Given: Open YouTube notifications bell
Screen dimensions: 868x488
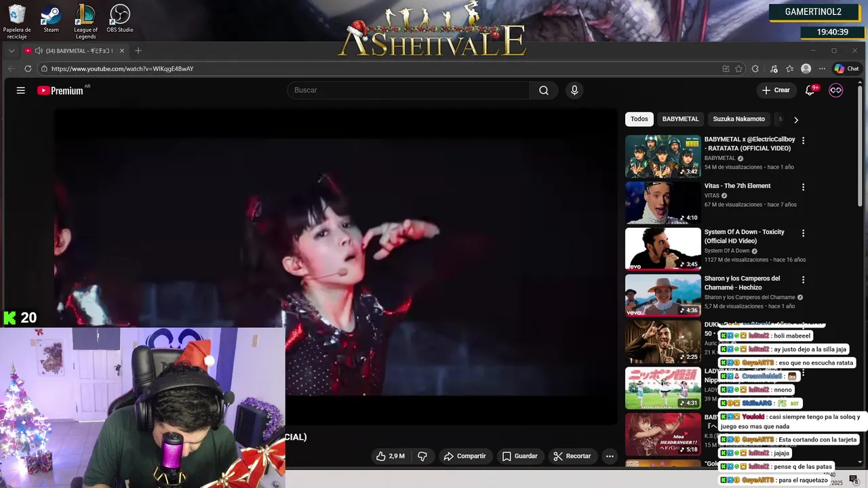Looking at the screenshot, I should point(810,90).
